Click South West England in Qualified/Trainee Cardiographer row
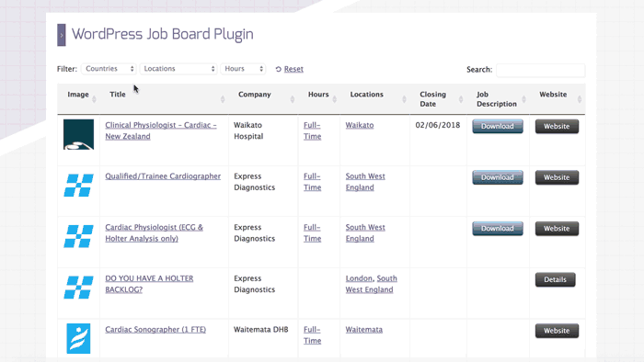644x362 pixels. pyautogui.click(x=365, y=182)
